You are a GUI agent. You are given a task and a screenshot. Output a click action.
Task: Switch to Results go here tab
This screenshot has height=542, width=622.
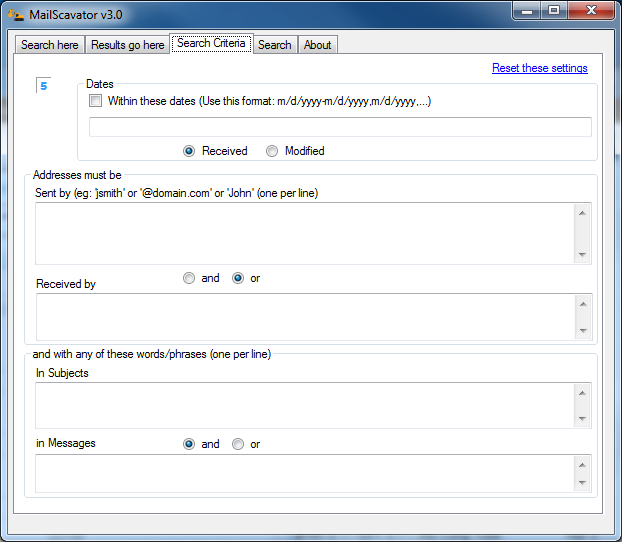pyautogui.click(x=127, y=44)
